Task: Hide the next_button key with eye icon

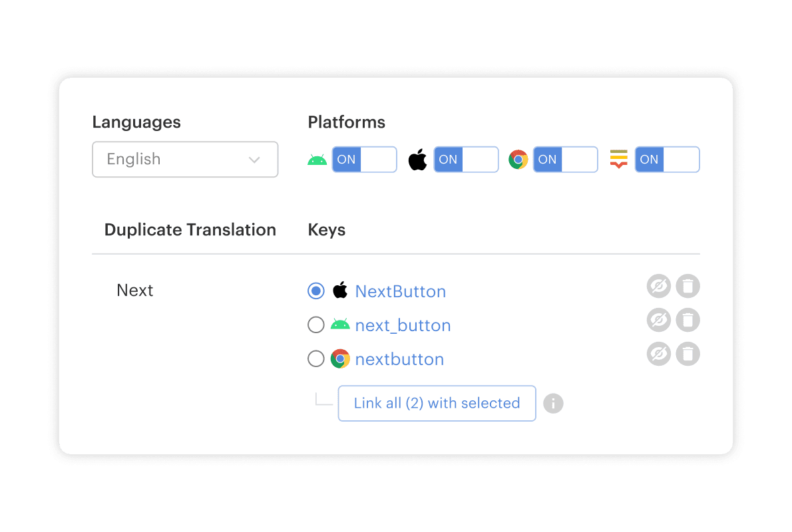Action: [x=658, y=321]
